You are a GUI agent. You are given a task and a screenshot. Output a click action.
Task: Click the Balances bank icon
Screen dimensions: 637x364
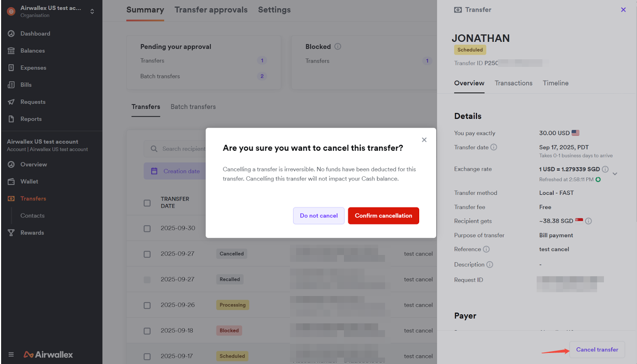11,51
